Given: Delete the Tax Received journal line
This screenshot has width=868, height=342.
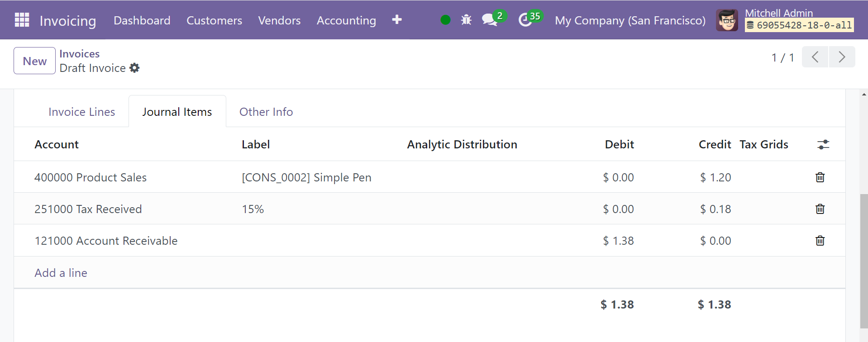Looking at the screenshot, I should click(x=820, y=209).
